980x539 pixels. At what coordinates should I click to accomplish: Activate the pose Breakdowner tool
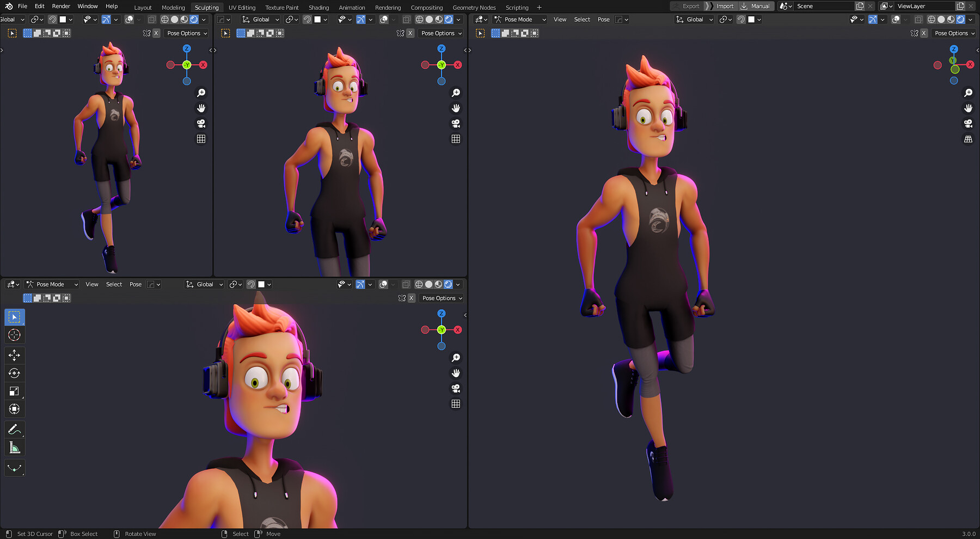click(14, 468)
